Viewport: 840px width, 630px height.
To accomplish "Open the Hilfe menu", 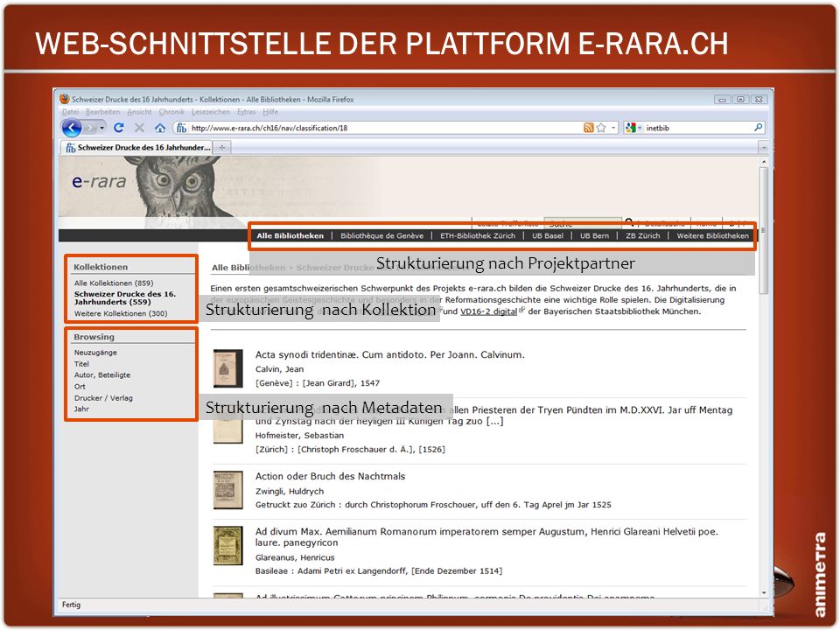I will tap(270, 112).
